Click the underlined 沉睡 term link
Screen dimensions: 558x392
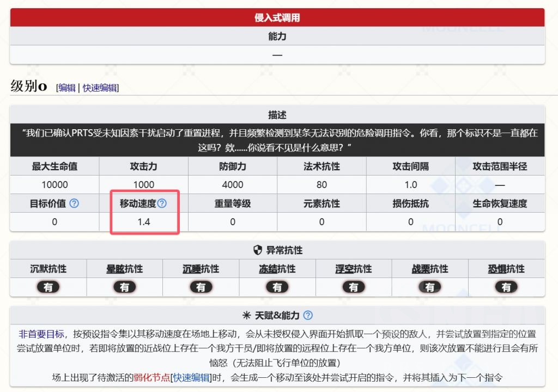tap(190, 268)
